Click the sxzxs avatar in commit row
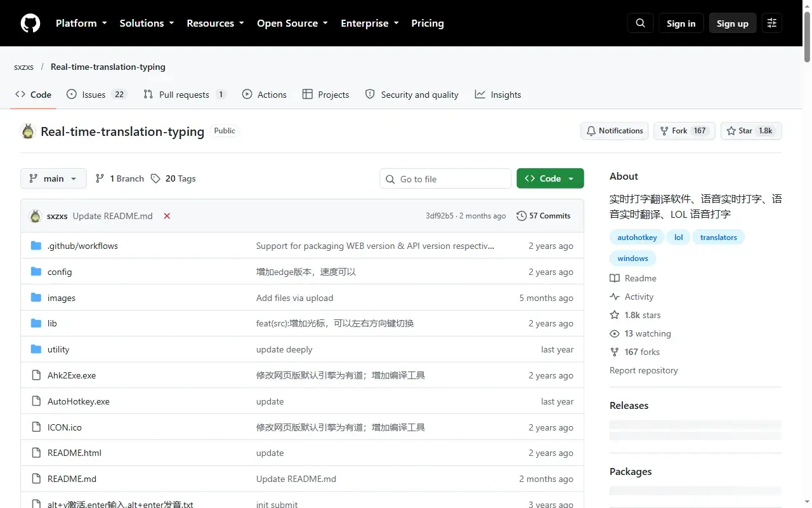812x508 pixels. click(x=36, y=216)
